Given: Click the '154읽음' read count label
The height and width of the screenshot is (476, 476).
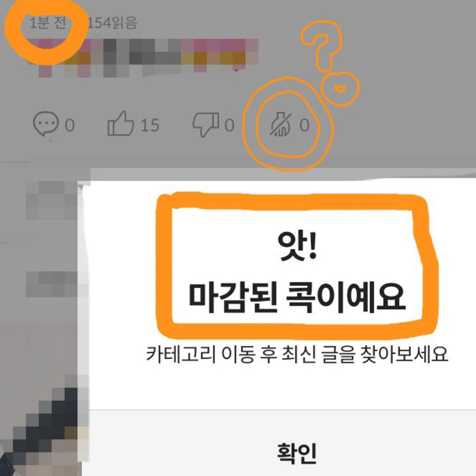Looking at the screenshot, I should pyautogui.click(x=112, y=23).
